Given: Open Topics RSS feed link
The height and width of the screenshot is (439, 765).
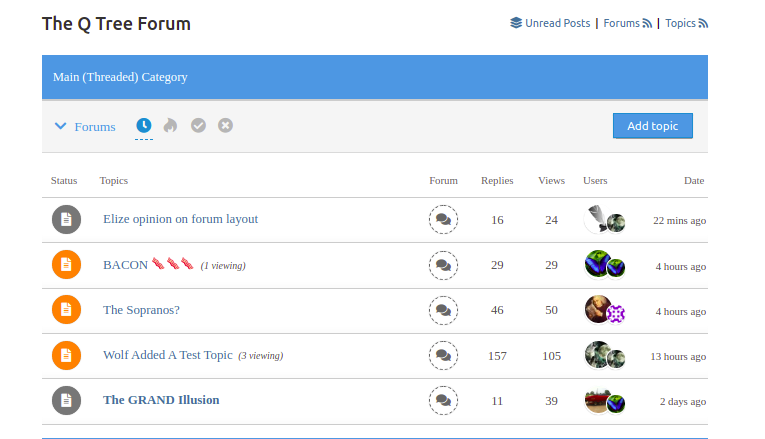Looking at the screenshot, I should pos(686,23).
